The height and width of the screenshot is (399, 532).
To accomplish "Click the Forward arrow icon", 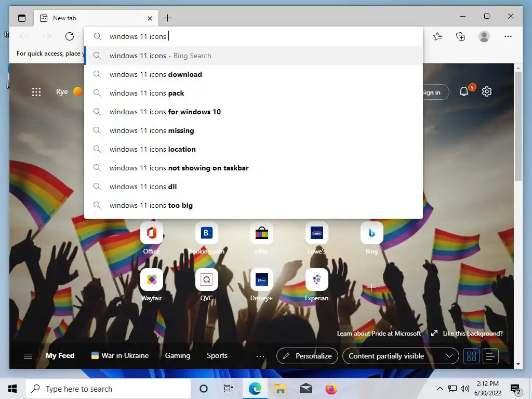I will tap(47, 36).
